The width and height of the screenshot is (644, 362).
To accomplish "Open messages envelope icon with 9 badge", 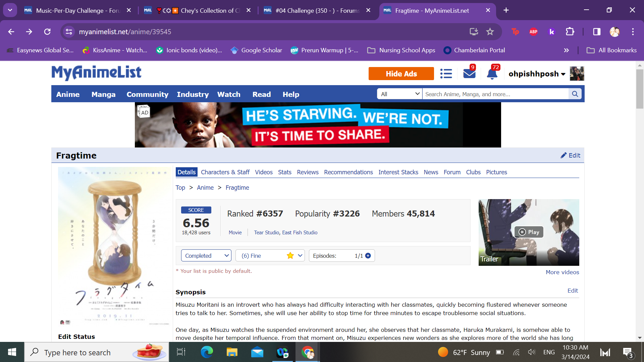I will click(x=469, y=73).
